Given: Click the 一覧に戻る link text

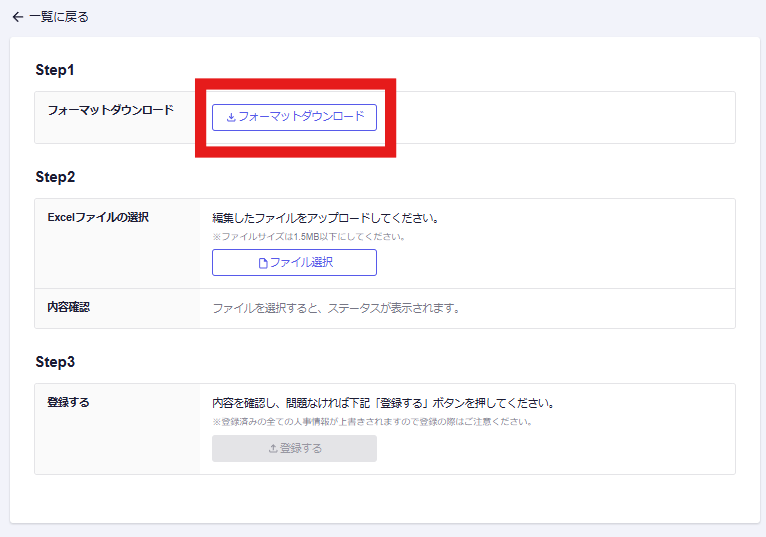Looking at the screenshot, I should pos(58,17).
